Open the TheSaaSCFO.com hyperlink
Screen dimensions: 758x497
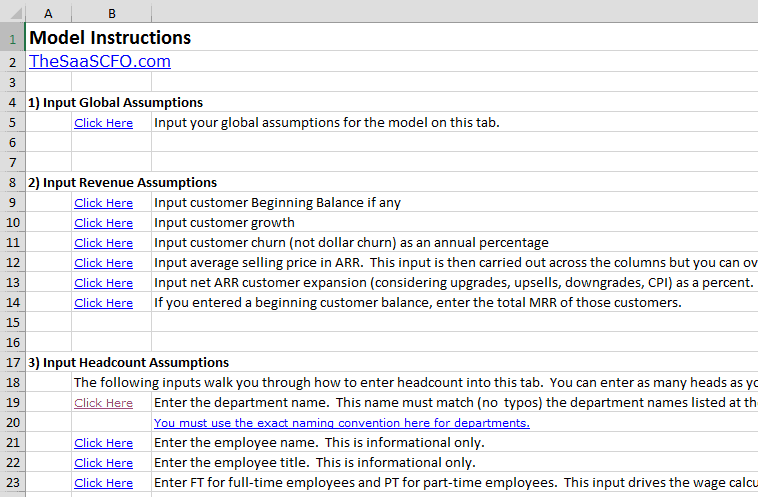(100, 61)
